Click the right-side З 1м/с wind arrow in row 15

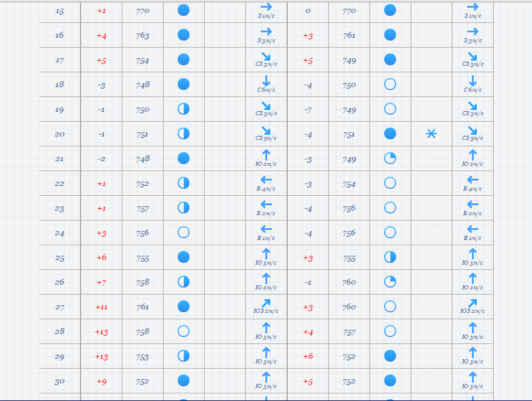(472, 7)
